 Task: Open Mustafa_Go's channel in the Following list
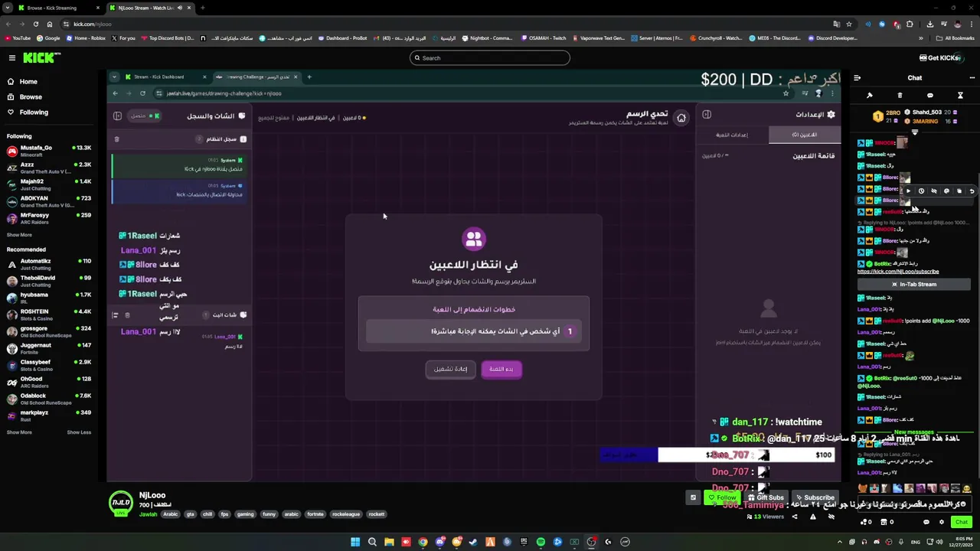point(50,151)
